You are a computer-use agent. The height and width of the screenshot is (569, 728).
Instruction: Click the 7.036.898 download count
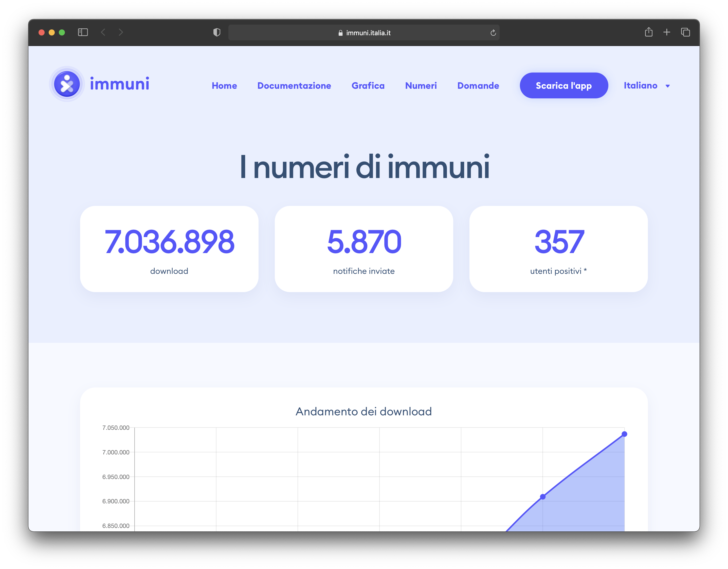pyautogui.click(x=169, y=241)
